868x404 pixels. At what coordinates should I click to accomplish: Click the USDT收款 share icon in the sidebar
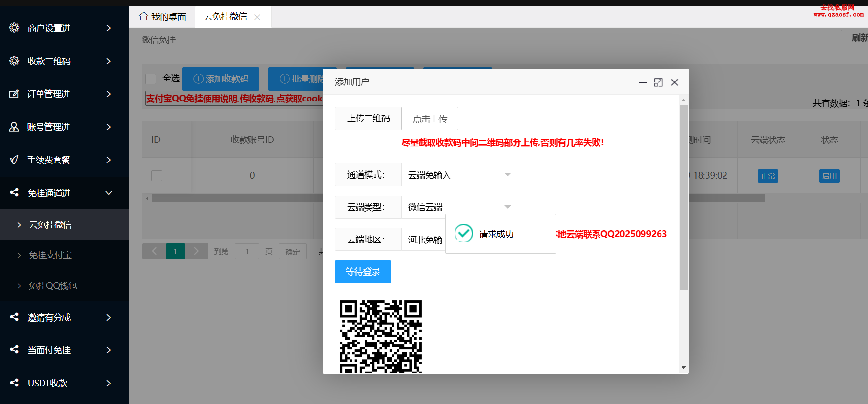click(x=14, y=383)
